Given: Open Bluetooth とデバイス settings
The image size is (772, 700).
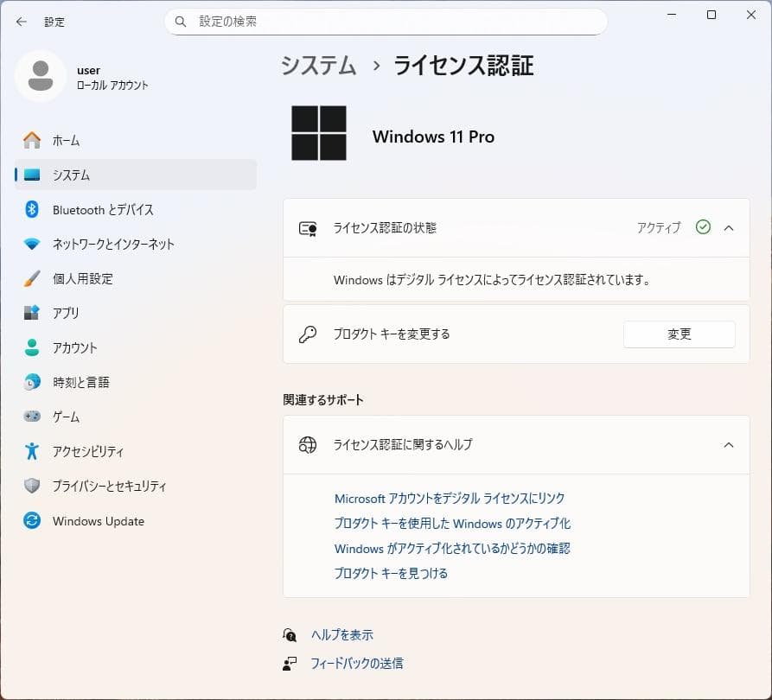Looking at the screenshot, I should coord(136,210).
